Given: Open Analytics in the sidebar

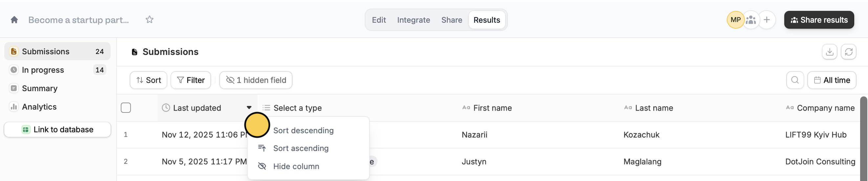Looking at the screenshot, I should click(39, 107).
